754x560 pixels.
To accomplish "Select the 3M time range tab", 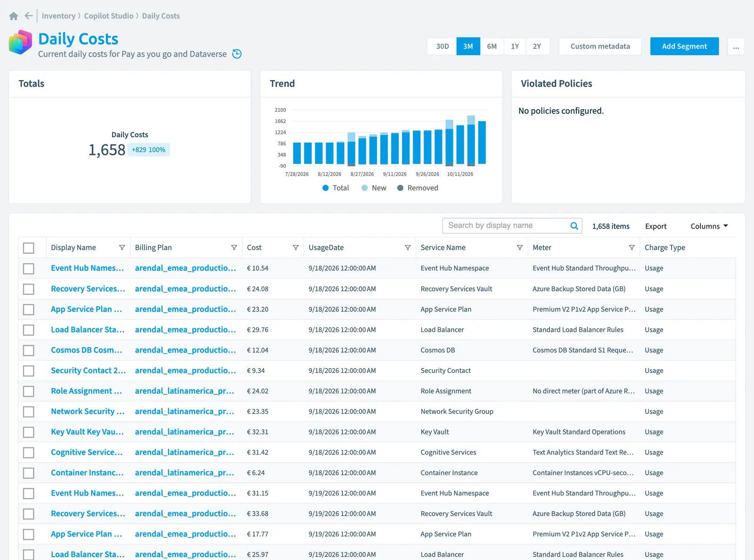I will (468, 46).
